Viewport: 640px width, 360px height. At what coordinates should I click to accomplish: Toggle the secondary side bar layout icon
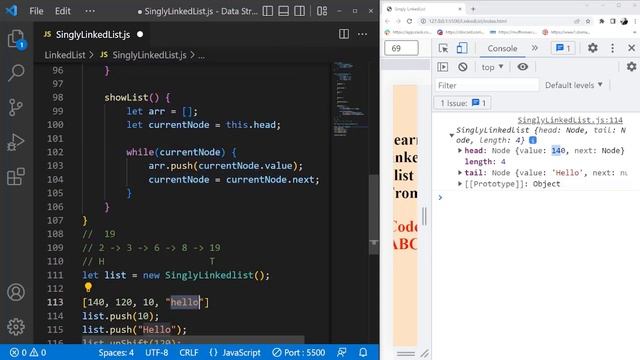pos(299,11)
